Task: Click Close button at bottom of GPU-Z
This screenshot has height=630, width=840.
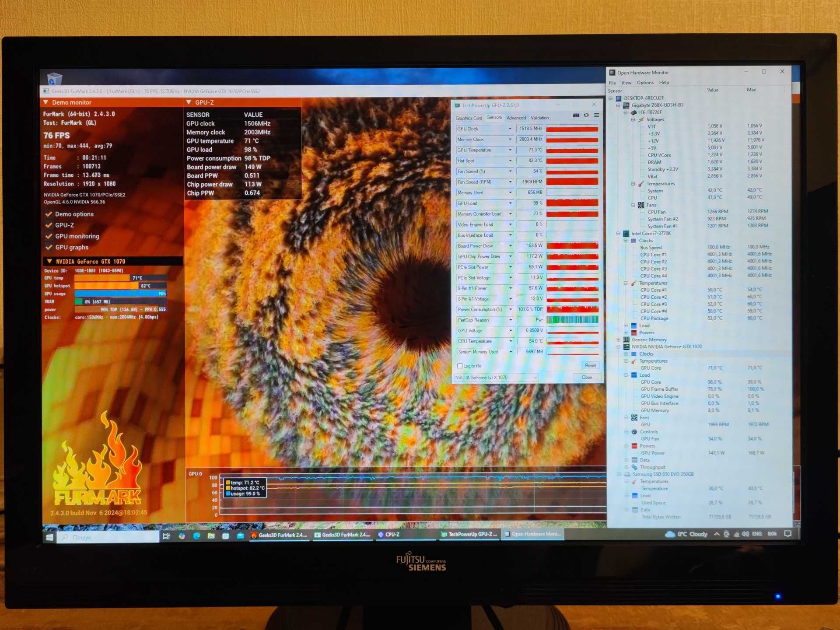Action: coord(587,378)
